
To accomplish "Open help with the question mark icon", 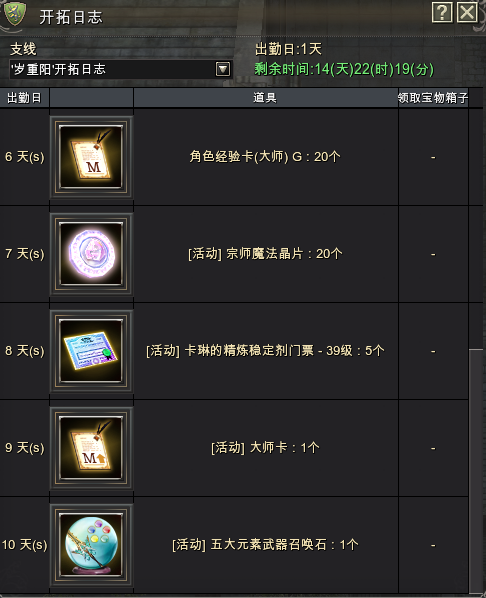I will pyautogui.click(x=442, y=12).
